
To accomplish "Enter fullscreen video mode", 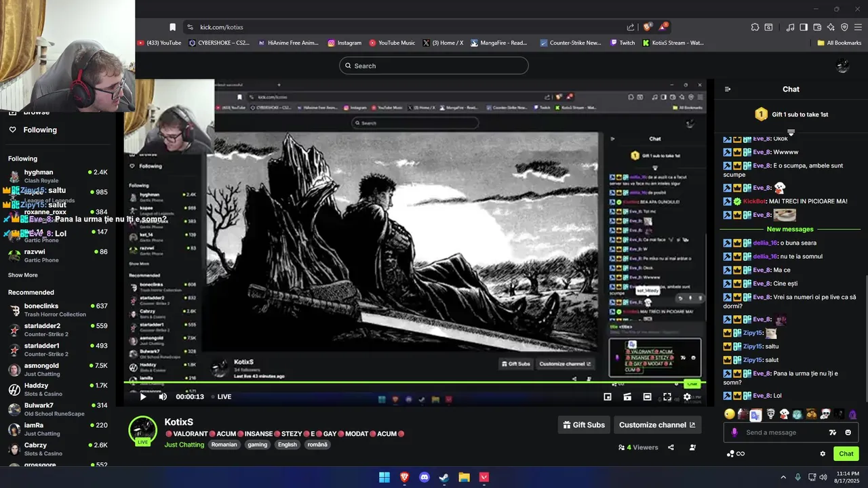I will coord(667,397).
